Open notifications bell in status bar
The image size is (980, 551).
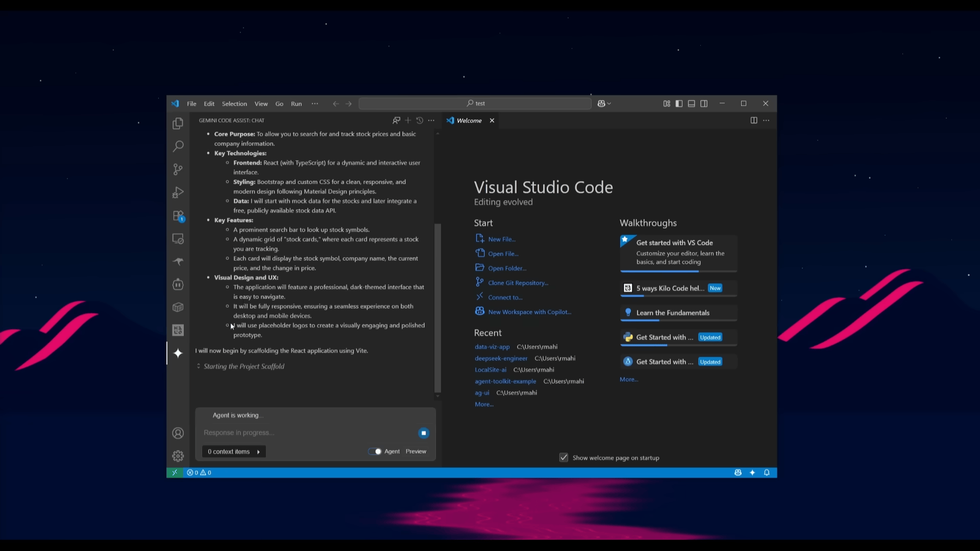pos(767,472)
